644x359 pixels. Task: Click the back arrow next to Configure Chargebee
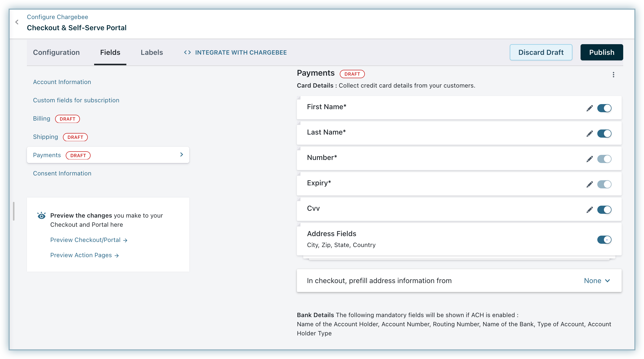[x=17, y=22]
